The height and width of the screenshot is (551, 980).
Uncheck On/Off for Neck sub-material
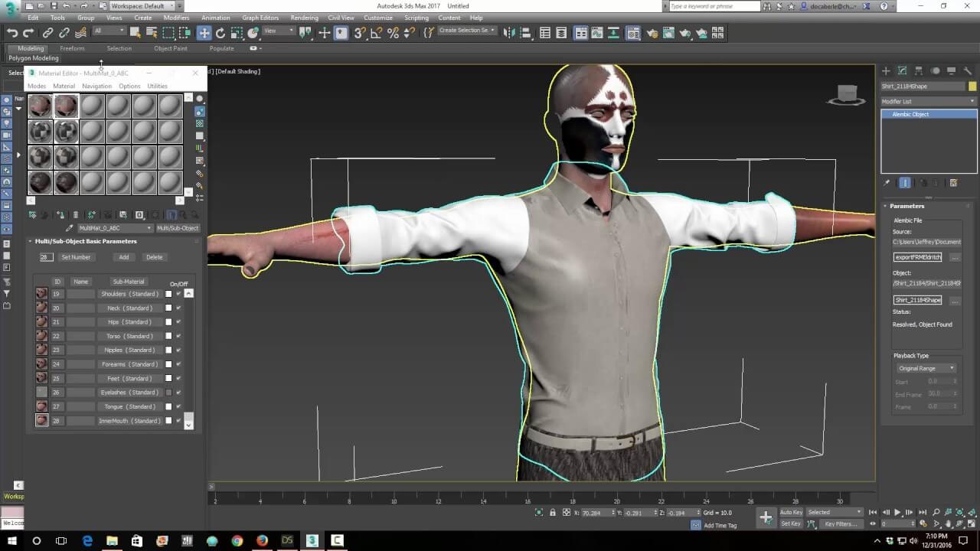178,308
